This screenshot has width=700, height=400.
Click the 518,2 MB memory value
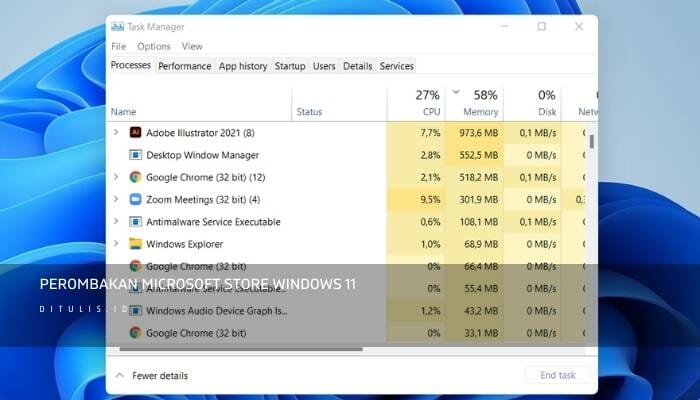pyautogui.click(x=479, y=177)
